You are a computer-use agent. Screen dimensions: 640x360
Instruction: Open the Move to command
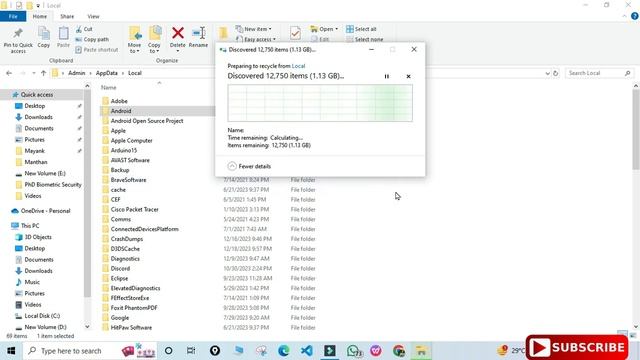pos(134,40)
